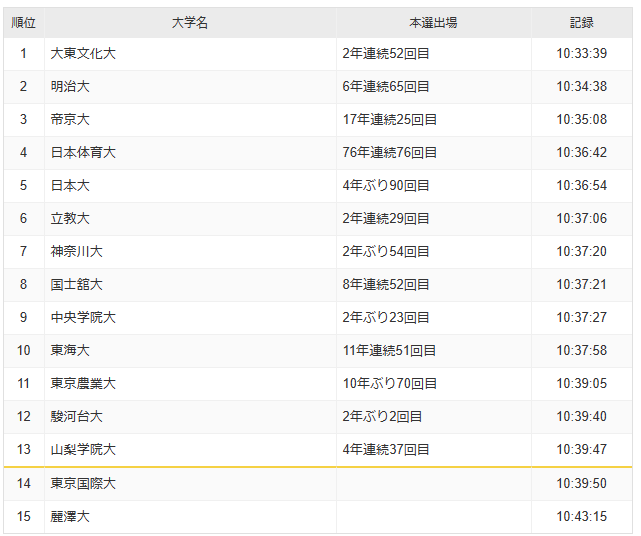Viewport: 641px width, 536px height.
Task: Select the 東京農業大 cell
Action: pos(190,384)
